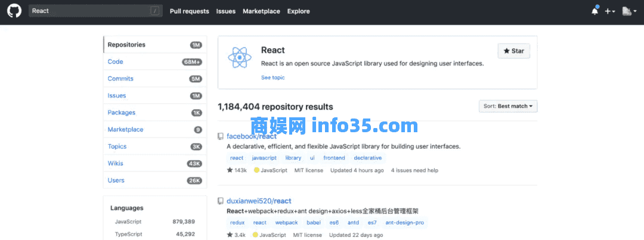Select Code search filter
The image size is (644, 240).
(x=155, y=61)
